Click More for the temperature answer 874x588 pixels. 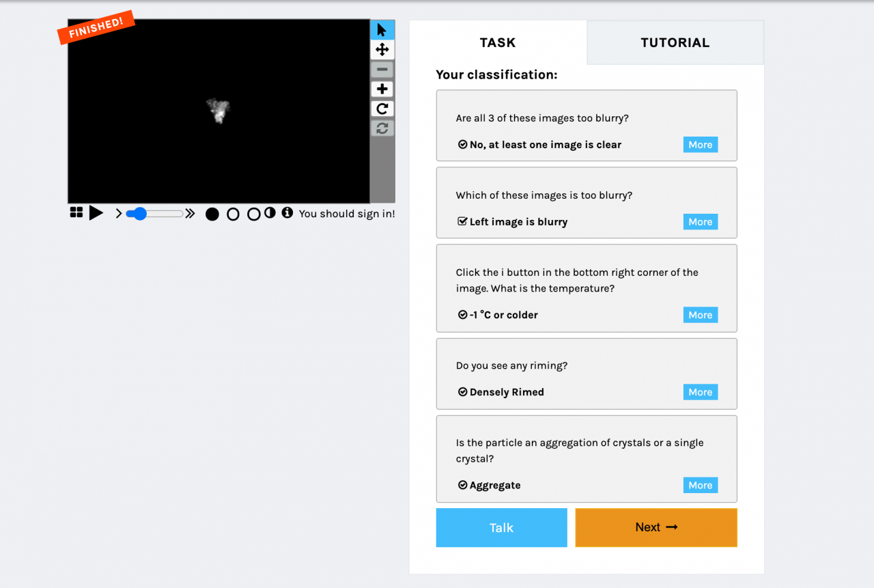click(x=701, y=315)
